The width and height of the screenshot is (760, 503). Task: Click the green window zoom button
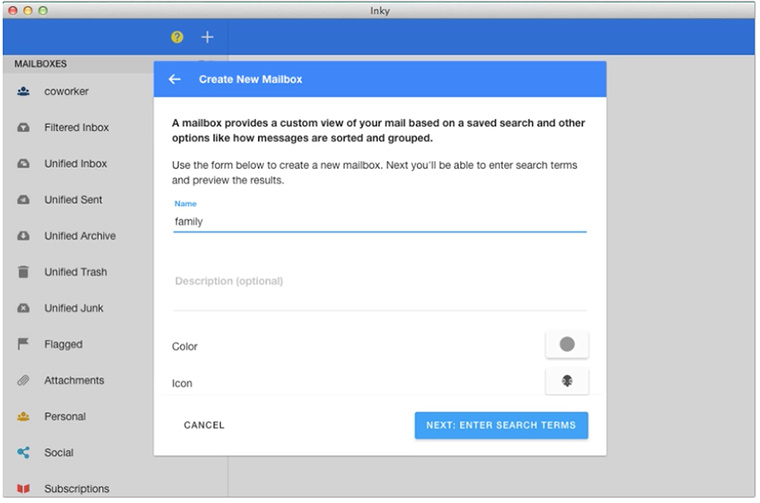coord(43,10)
